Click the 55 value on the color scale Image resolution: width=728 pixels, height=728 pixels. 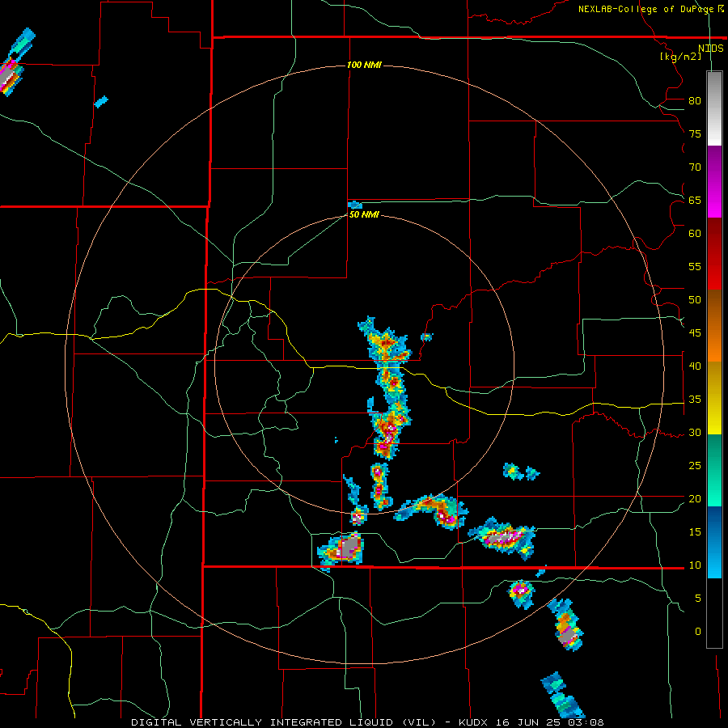click(x=695, y=266)
